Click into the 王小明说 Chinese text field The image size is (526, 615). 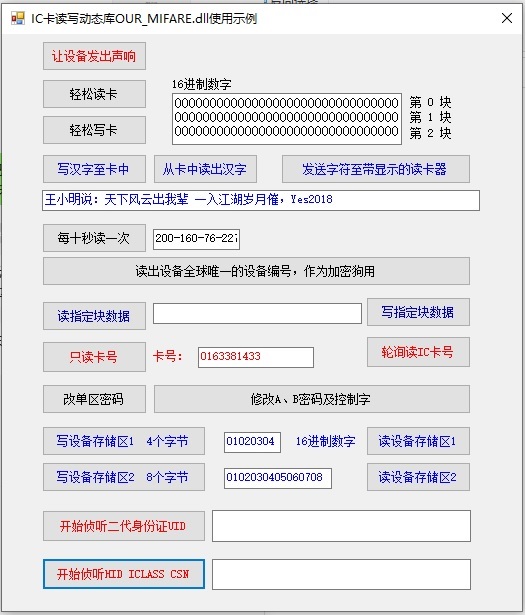pyautogui.click(x=261, y=200)
